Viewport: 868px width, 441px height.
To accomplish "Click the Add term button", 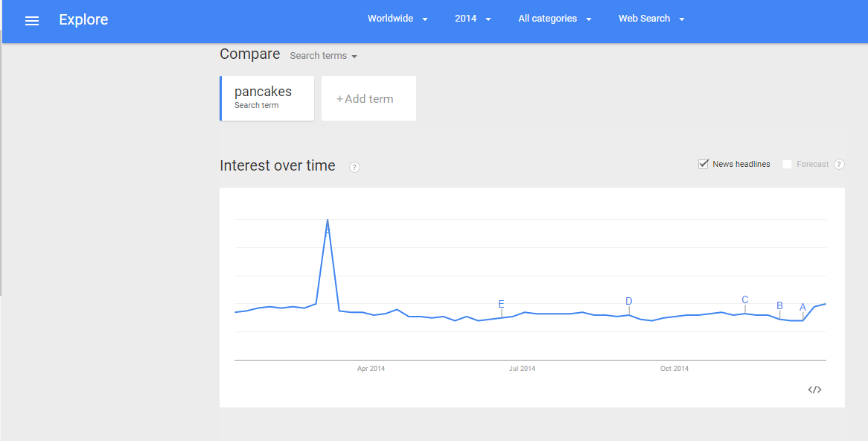I will point(368,98).
